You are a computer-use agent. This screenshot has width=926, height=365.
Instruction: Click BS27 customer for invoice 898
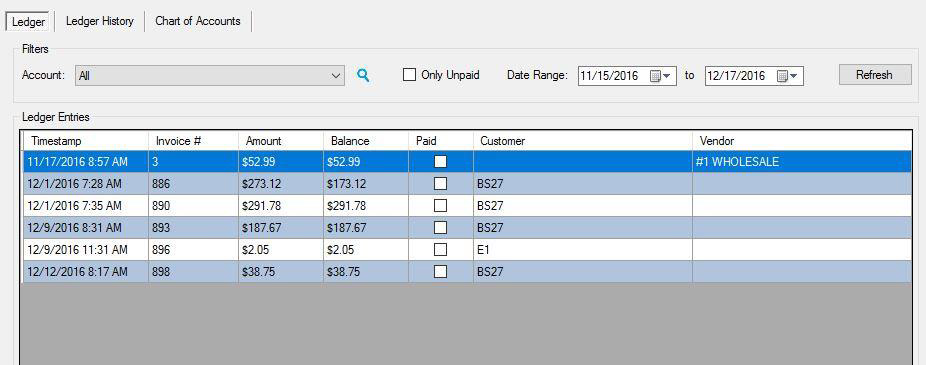tap(582, 272)
